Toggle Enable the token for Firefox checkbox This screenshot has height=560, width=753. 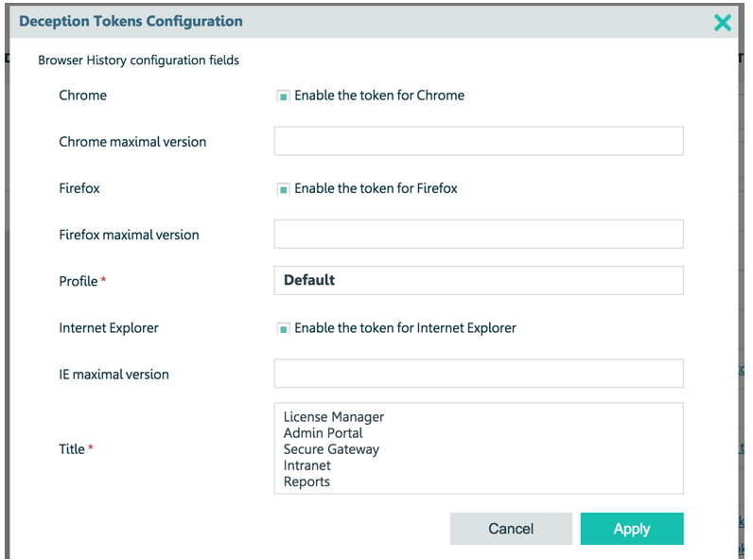coord(284,189)
